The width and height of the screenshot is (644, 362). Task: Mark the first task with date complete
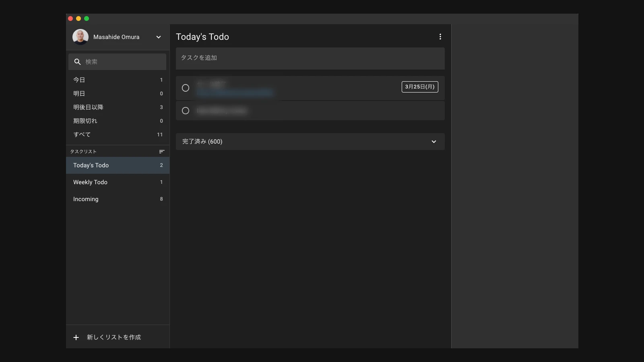coord(186,88)
